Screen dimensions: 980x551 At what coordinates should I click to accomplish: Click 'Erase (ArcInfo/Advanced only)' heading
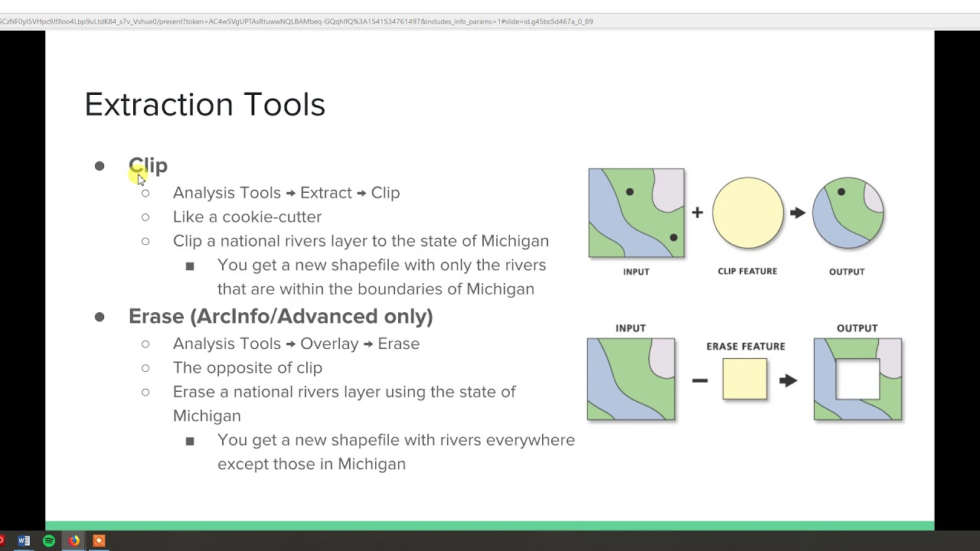click(x=281, y=316)
